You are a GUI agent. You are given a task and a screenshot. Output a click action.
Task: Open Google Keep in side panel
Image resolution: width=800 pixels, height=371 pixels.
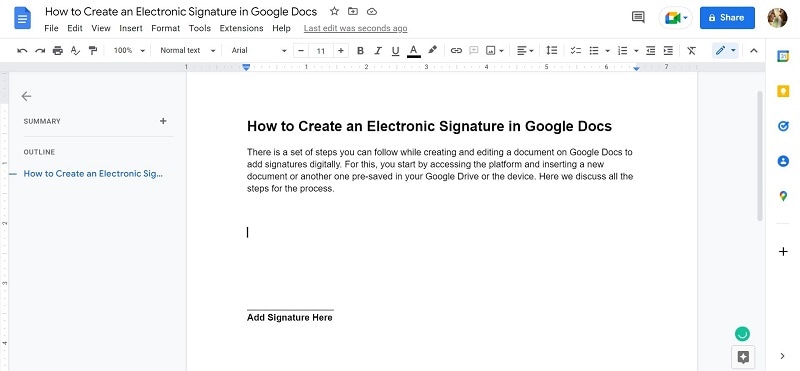click(783, 91)
